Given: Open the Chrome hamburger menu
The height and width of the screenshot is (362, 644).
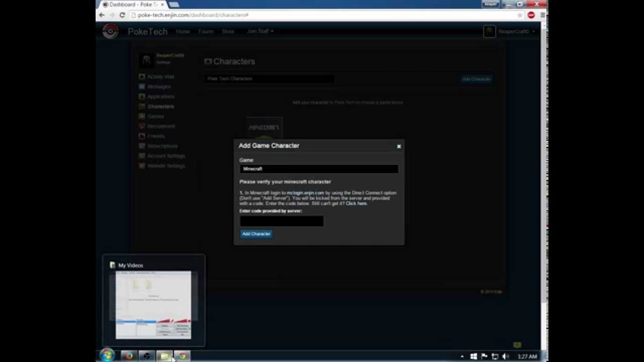Looking at the screenshot, I should pyautogui.click(x=543, y=15).
